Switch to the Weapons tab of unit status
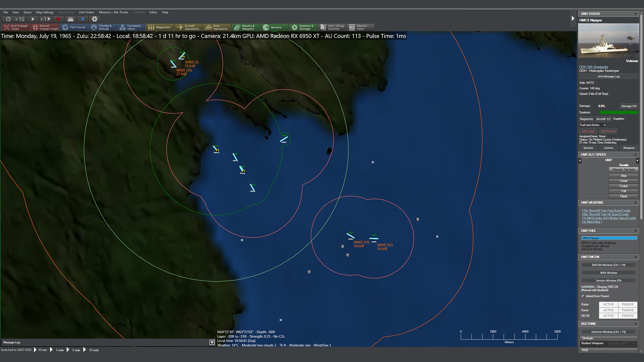 point(629,148)
